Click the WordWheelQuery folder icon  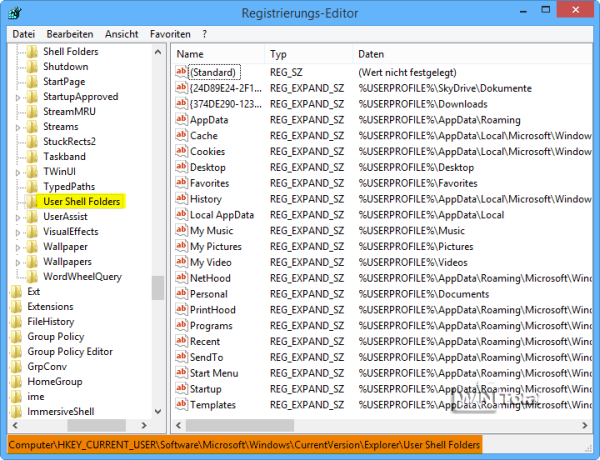32,276
